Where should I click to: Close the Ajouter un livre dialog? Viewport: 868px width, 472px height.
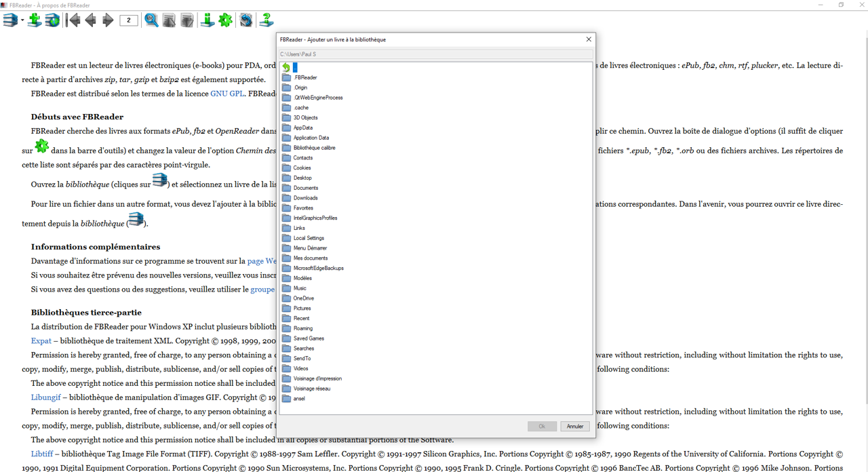click(588, 39)
